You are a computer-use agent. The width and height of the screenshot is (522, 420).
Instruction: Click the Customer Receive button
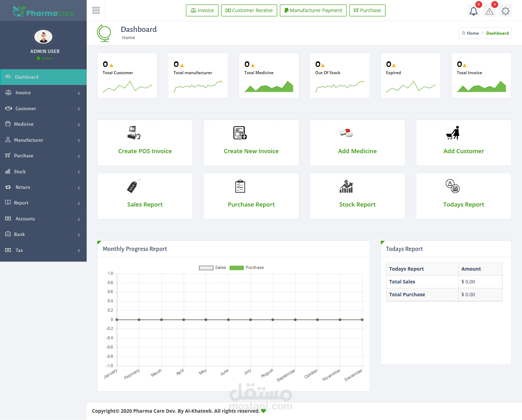pos(249,10)
